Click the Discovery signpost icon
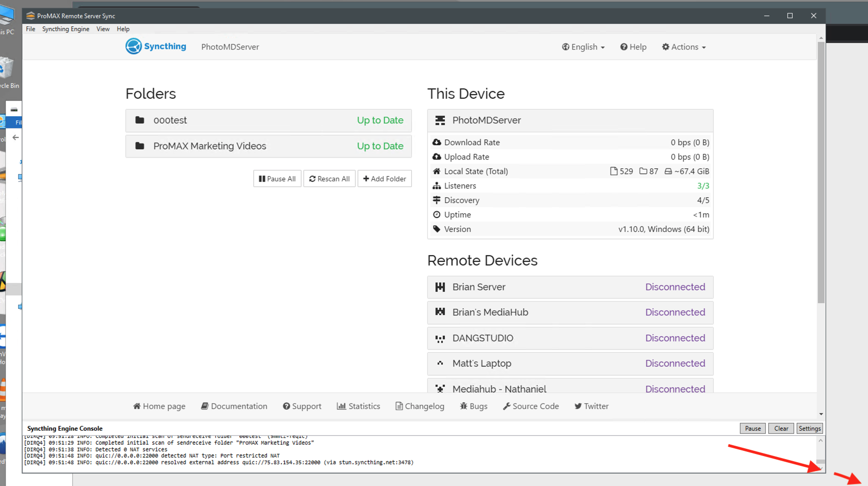 437,200
